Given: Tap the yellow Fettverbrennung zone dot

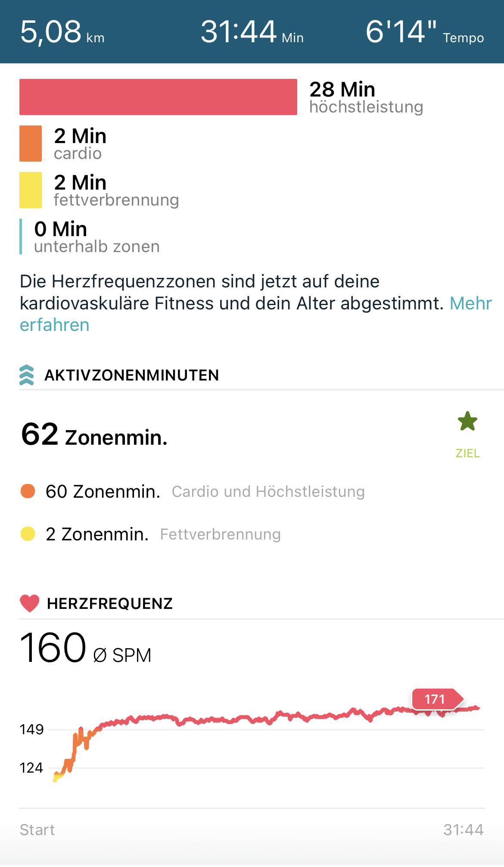Looking at the screenshot, I should pos(28,534).
